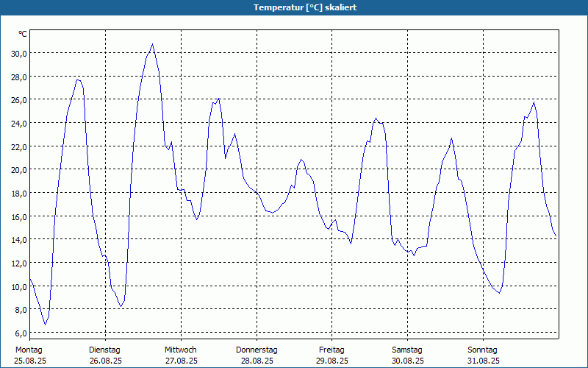Click the 18,0 y-axis tick label
This screenshot has width=588, height=368.
(x=19, y=193)
